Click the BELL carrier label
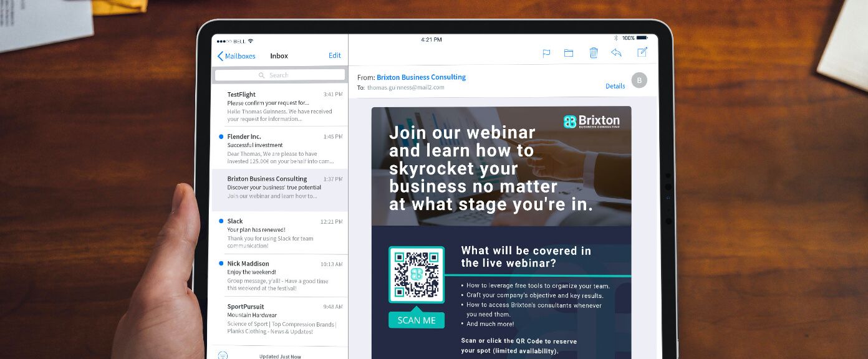Screen dimensions: 868x359 (238, 41)
